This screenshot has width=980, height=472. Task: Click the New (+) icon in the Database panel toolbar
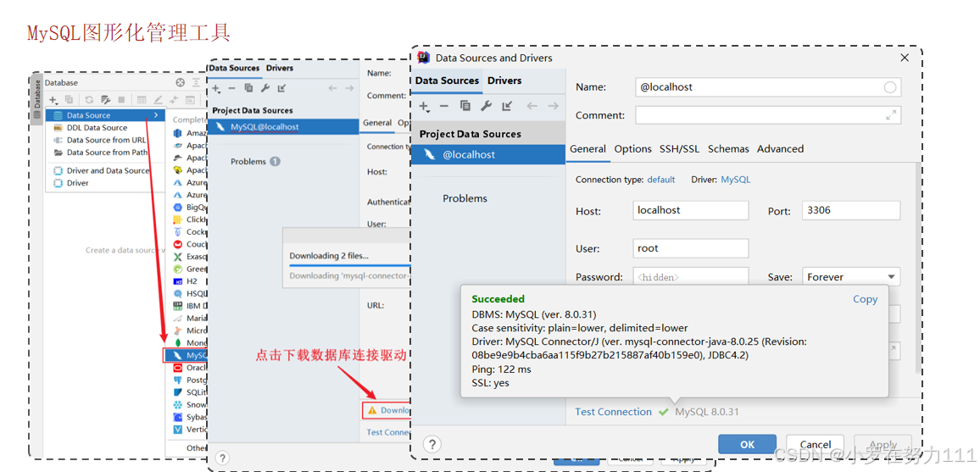(x=53, y=99)
